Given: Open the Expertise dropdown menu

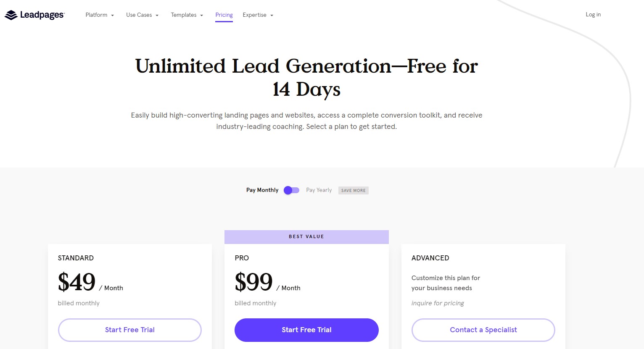Looking at the screenshot, I should point(258,15).
